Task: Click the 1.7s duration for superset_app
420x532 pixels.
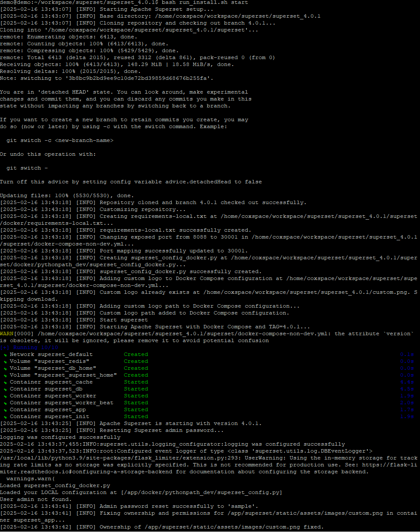Action: pyautogui.click(x=407, y=410)
